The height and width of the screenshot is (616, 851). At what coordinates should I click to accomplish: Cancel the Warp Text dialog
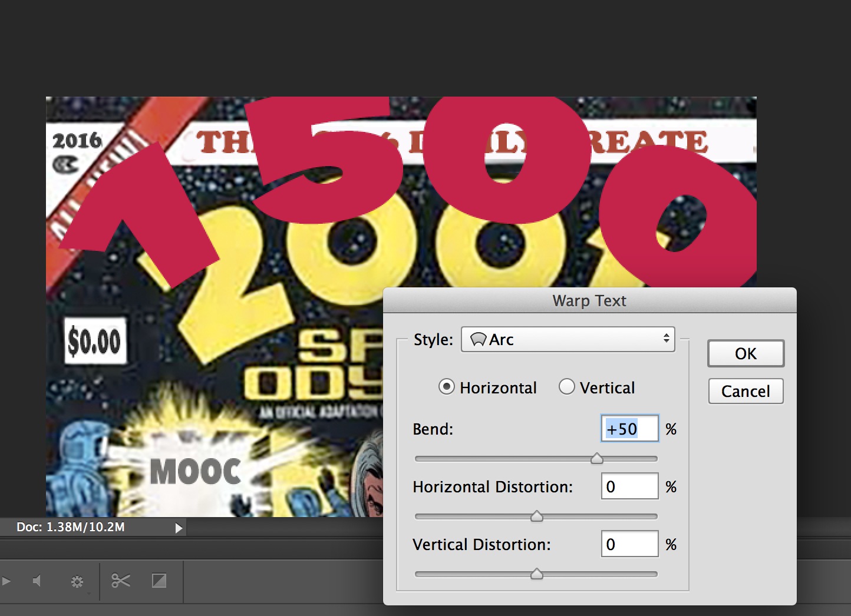coord(746,392)
